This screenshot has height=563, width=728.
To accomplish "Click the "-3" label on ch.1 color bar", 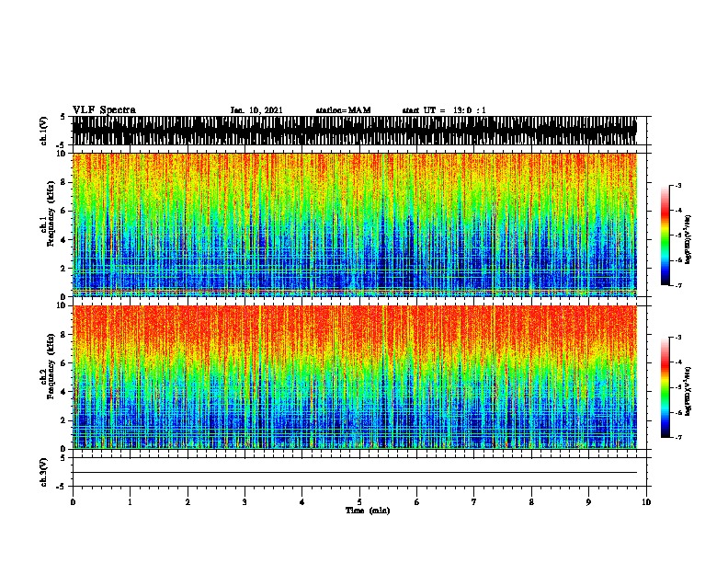I will tap(677, 186).
